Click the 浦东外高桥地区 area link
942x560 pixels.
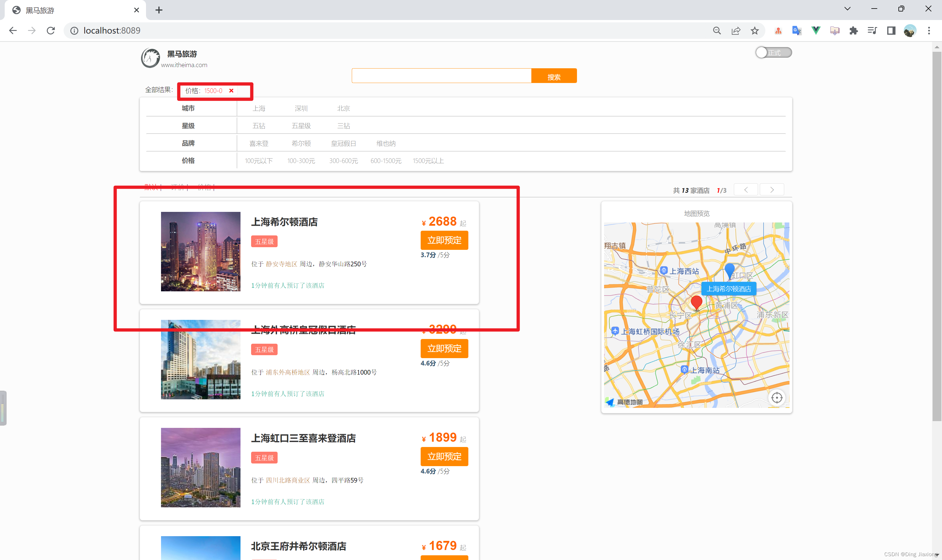[x=288, y=372]
